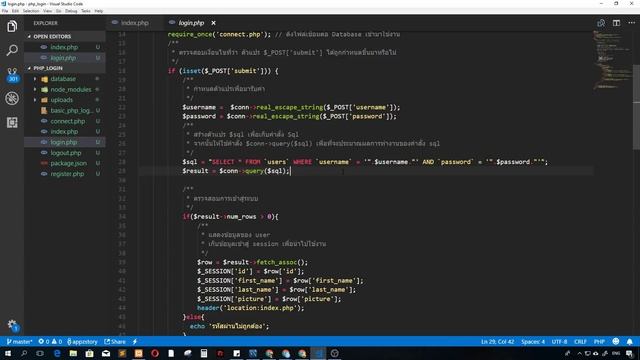This screenshot has height=360, width=640.
Task: Show errors and warnings count in status bar
Action: click(x=50, y=342)
